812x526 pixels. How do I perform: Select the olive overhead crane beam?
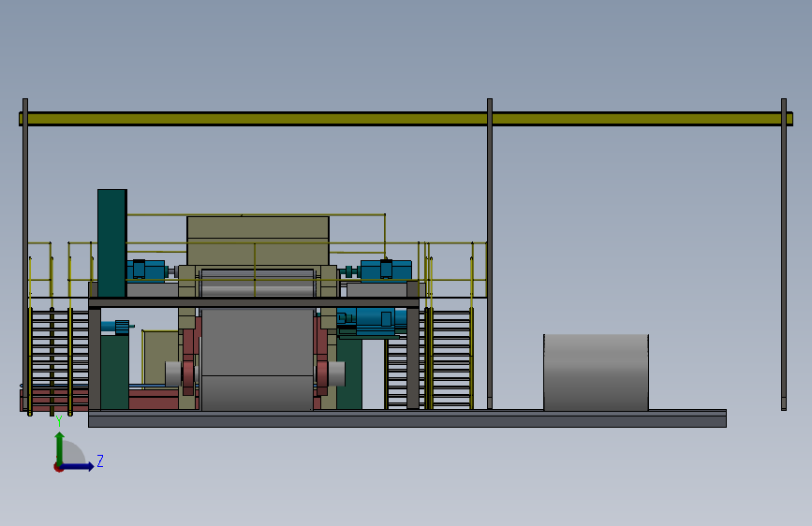(406, 119)
